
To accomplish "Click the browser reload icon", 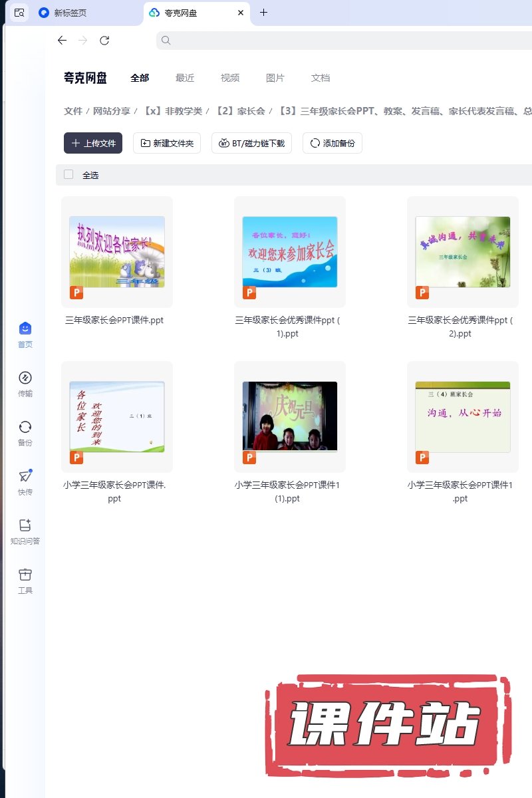I will pos(104,41).
